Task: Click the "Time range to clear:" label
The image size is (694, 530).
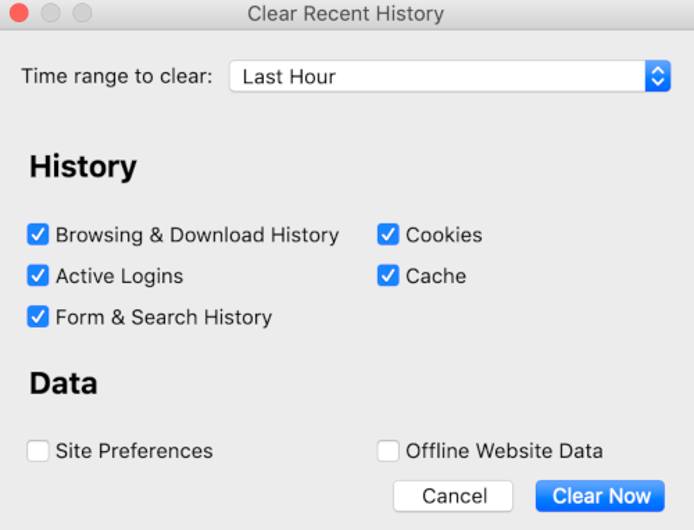Action: pyautogui.click(x=117, y=77)
